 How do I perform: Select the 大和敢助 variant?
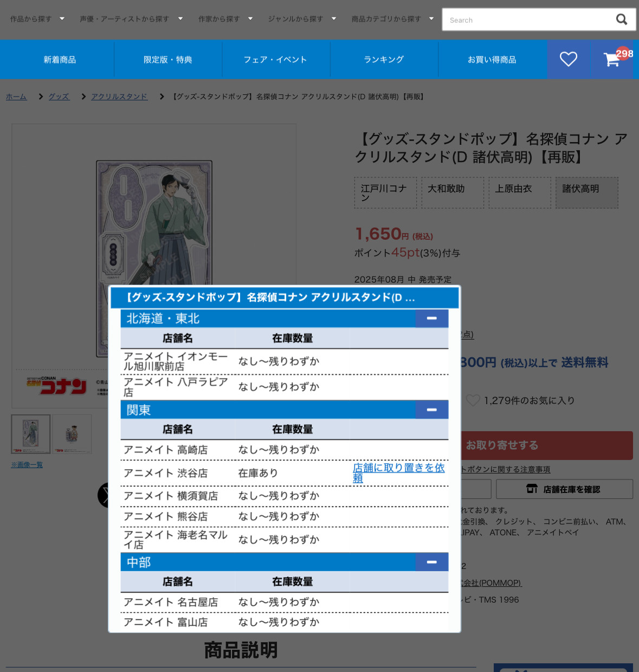coord(453,193)
